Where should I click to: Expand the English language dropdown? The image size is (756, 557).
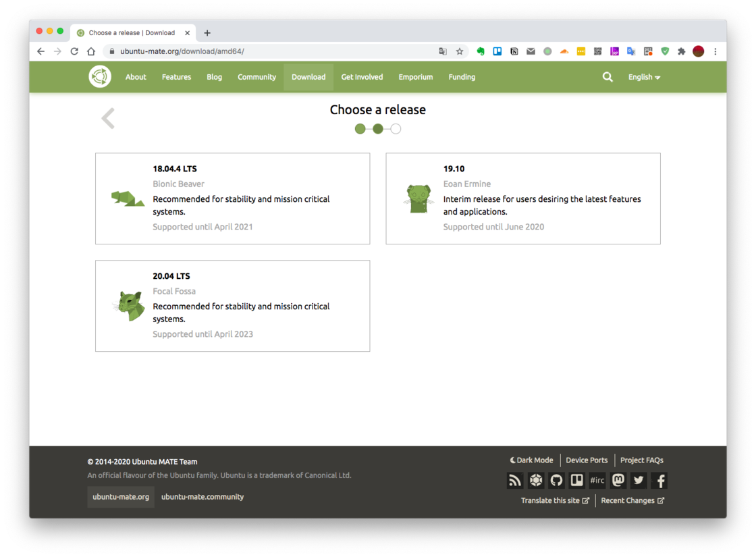point(644,77)
